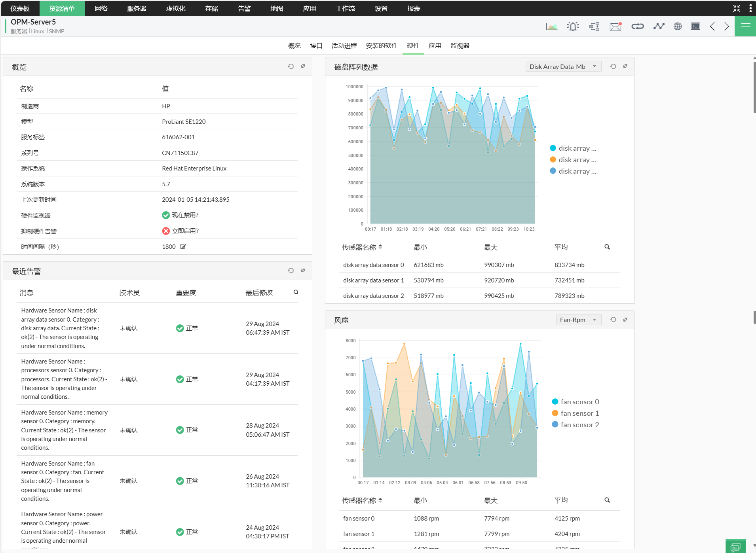Toggle fan sensor 0 legend visibility
The height and width of the screenshot is (553, 756).
pos(576,402)
